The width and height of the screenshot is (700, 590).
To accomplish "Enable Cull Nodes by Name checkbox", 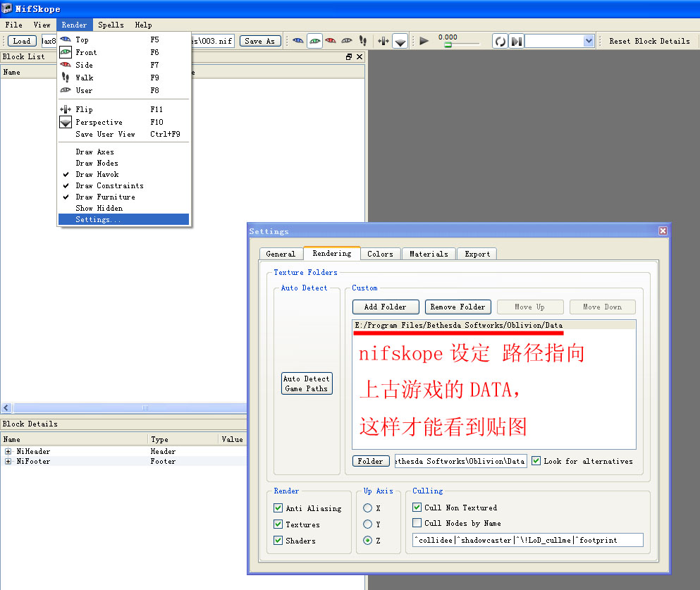I will (x=417, y=522).
